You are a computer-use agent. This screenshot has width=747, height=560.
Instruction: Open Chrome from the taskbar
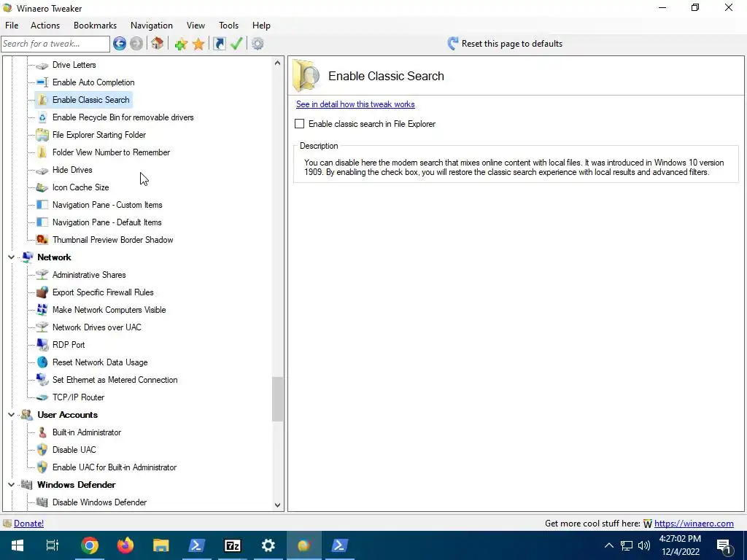(90, 545)
